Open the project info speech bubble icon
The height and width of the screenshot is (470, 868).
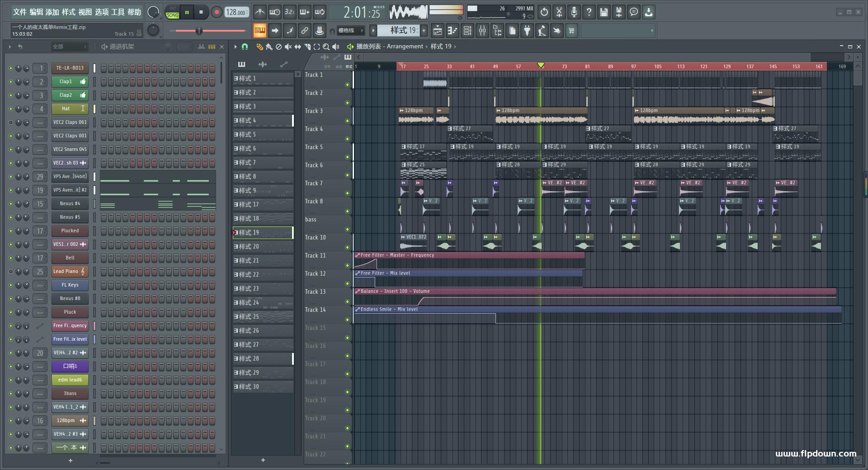[634, 12]
